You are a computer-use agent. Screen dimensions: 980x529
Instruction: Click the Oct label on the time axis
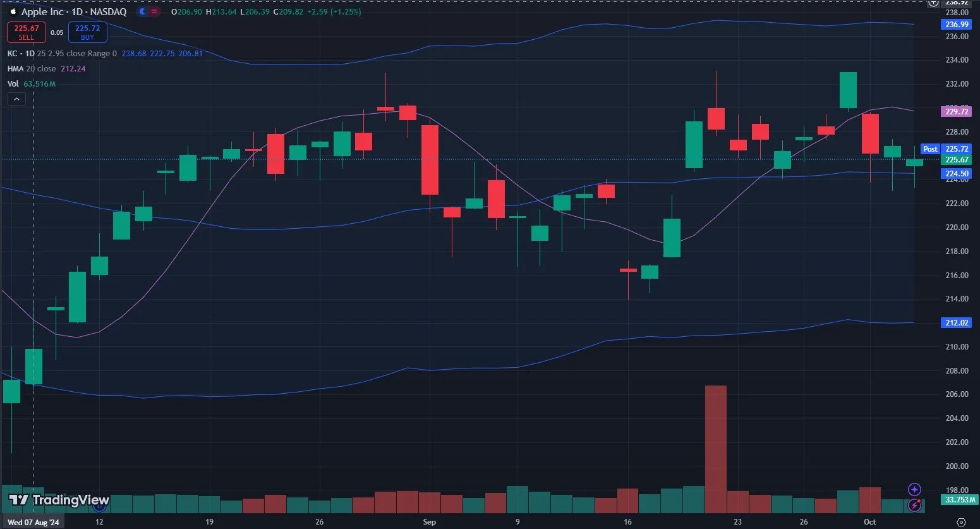tap(869, 522)
